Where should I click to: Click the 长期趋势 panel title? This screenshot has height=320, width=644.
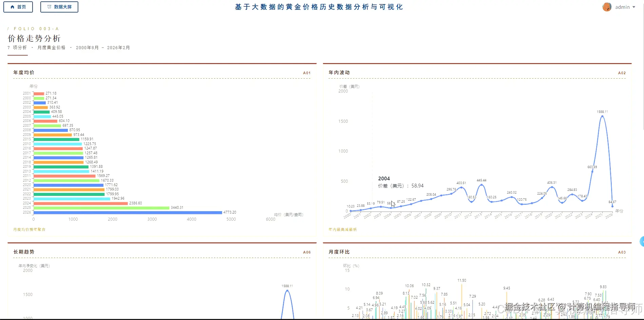tap(24, 252)
